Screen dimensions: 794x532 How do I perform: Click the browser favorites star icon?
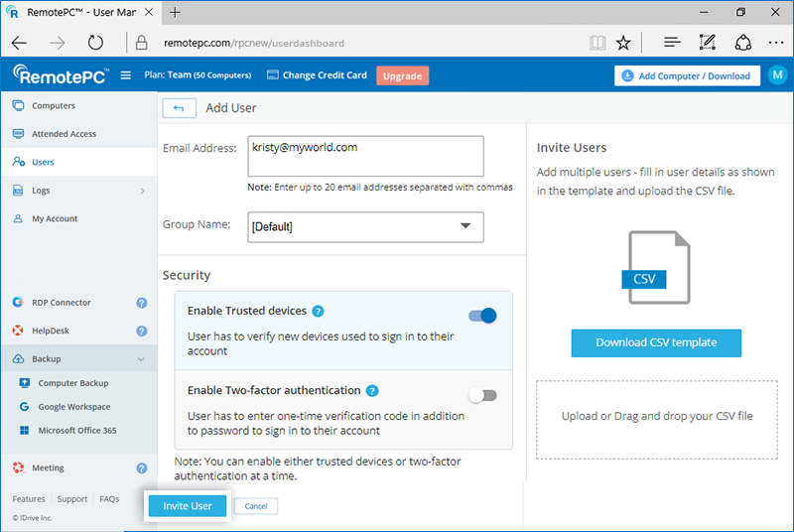(x=623, y=43)
